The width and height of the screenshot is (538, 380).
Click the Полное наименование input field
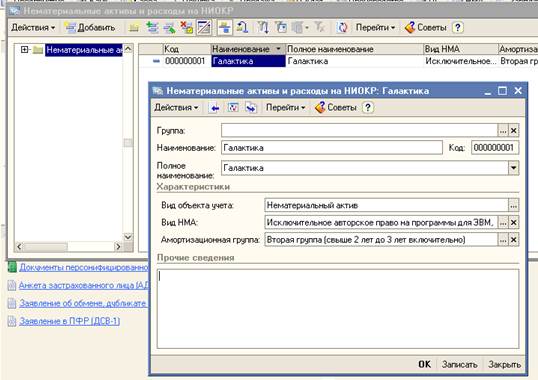(365, 168)
